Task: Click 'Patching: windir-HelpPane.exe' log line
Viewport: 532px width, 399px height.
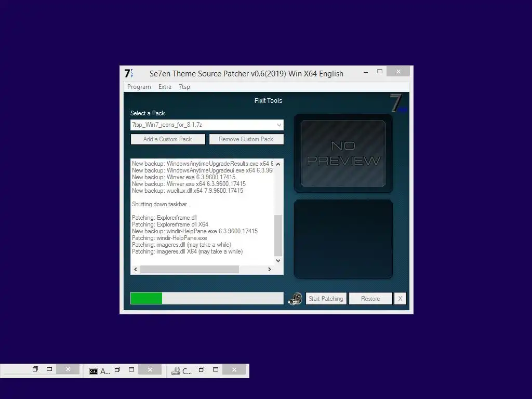Action: click(169, 238)
